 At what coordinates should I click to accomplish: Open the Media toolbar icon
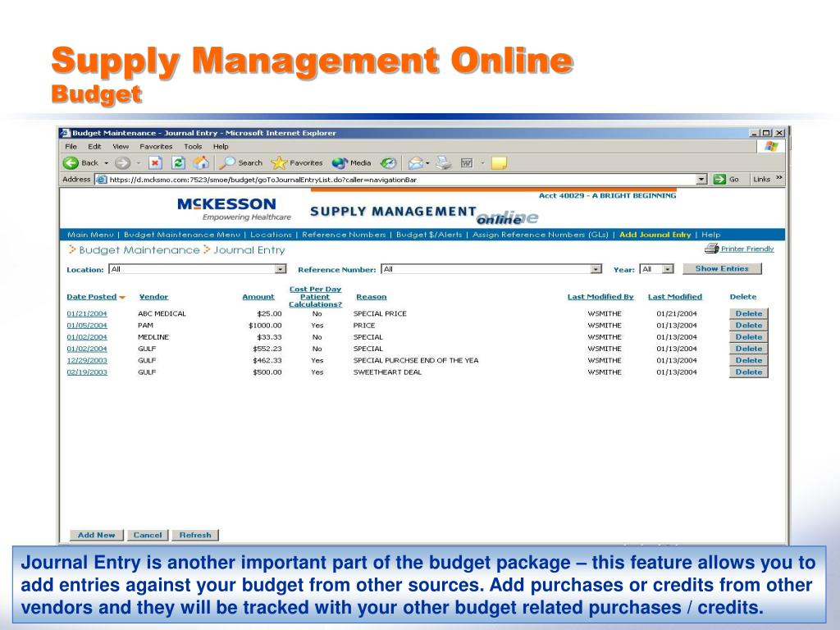point(340,163)
